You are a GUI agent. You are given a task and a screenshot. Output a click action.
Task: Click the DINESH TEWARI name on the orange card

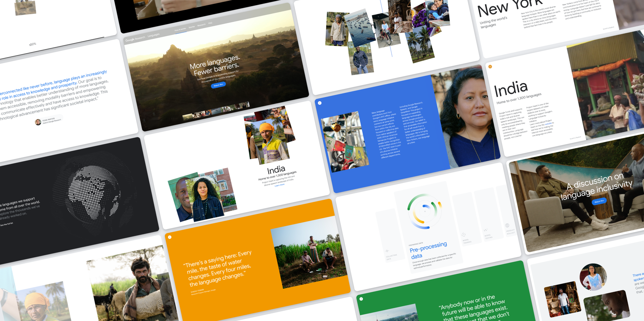point(197,291)
